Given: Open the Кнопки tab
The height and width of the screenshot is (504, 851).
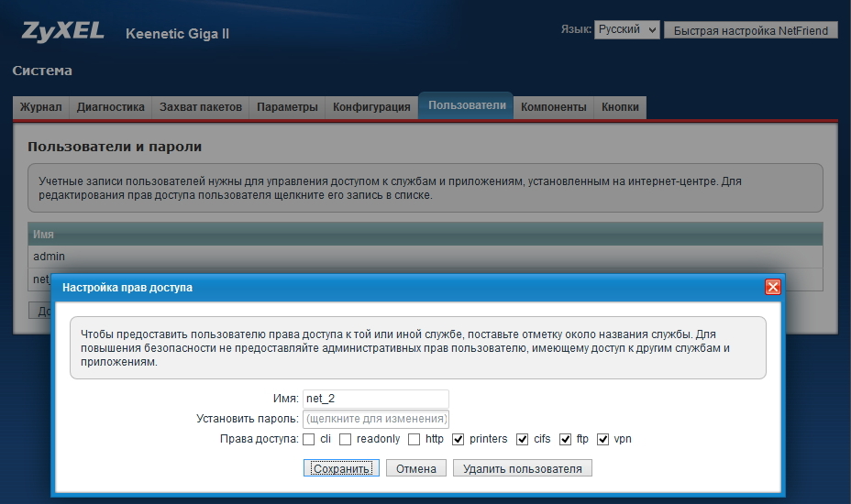Looking at the screenshot, I should click(x=620, y=107).
